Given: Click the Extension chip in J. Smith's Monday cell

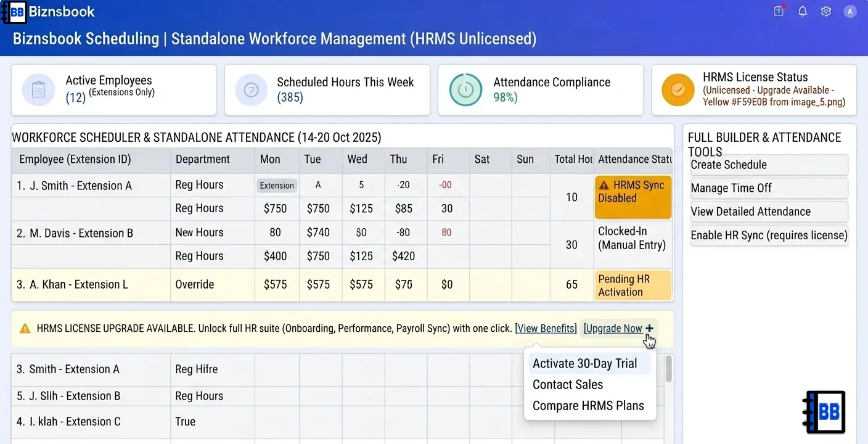Looking at the screenshot, I should tap(277, 185).
